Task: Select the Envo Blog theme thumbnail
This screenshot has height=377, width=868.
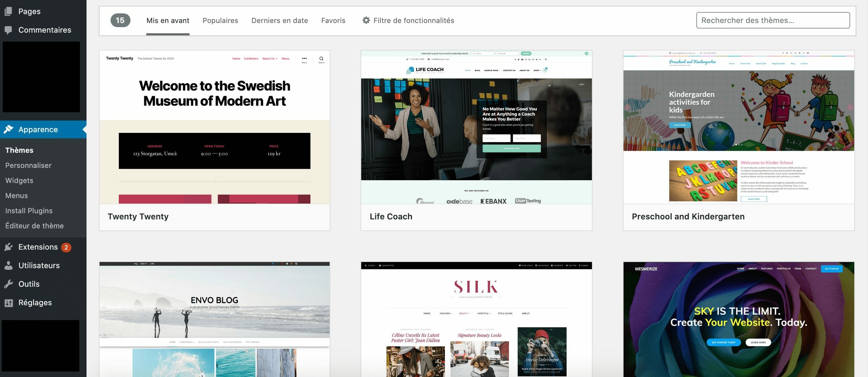Action: pos(215,319)
